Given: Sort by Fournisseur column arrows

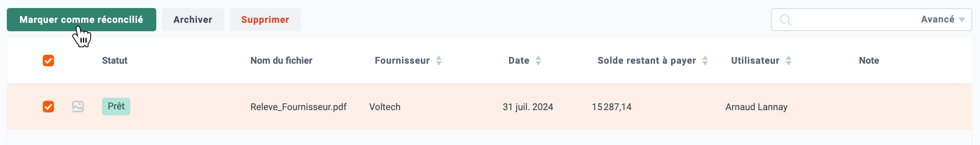Looking at the screenshot, I should point(439,60).
